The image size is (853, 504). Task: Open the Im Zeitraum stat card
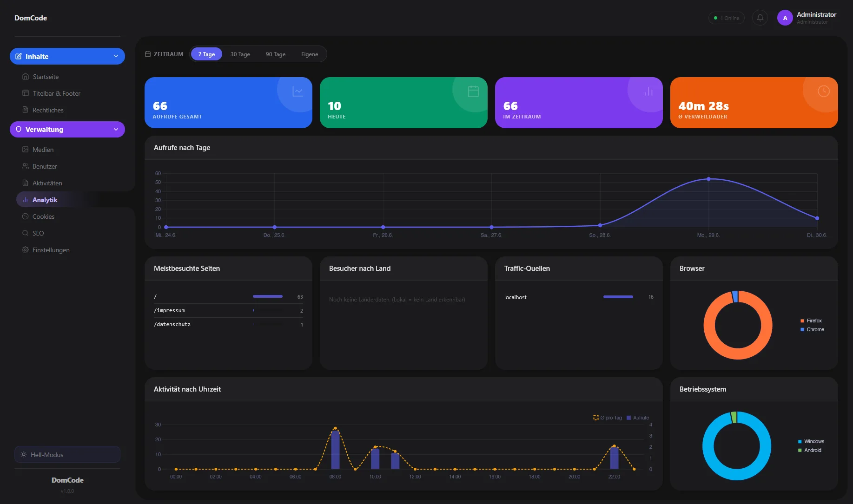click(579, 103)
